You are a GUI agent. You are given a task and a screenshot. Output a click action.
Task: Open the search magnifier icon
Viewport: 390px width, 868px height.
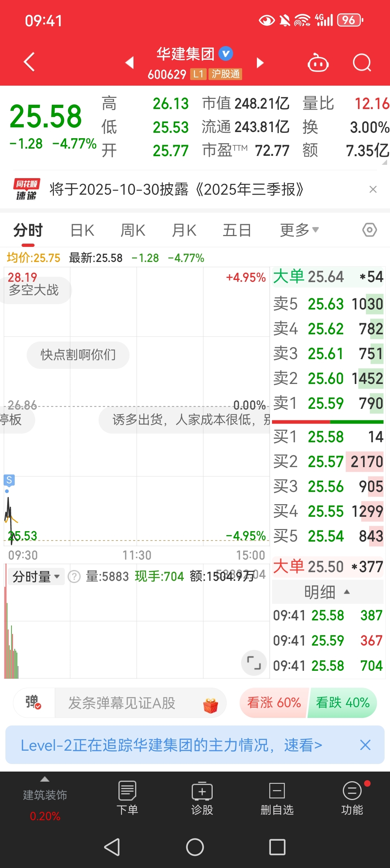tap(362, 63)
